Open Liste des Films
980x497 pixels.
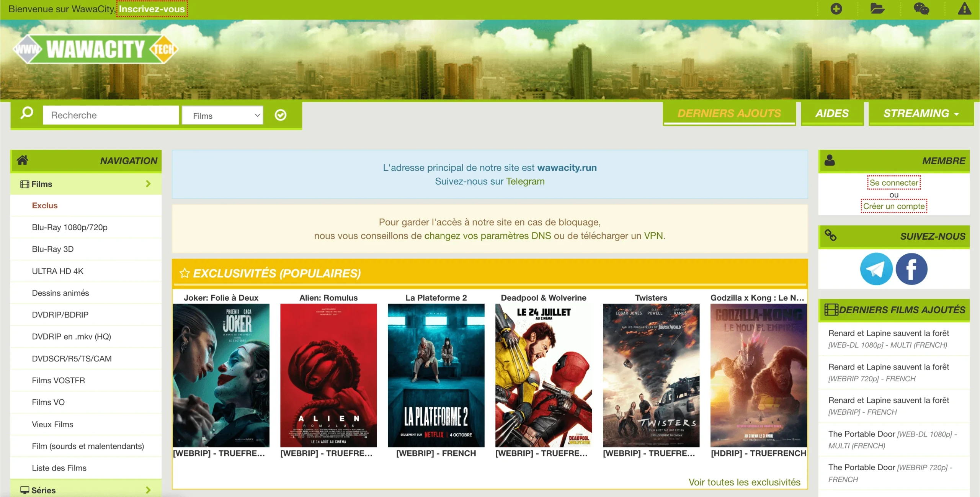(59, 468)
